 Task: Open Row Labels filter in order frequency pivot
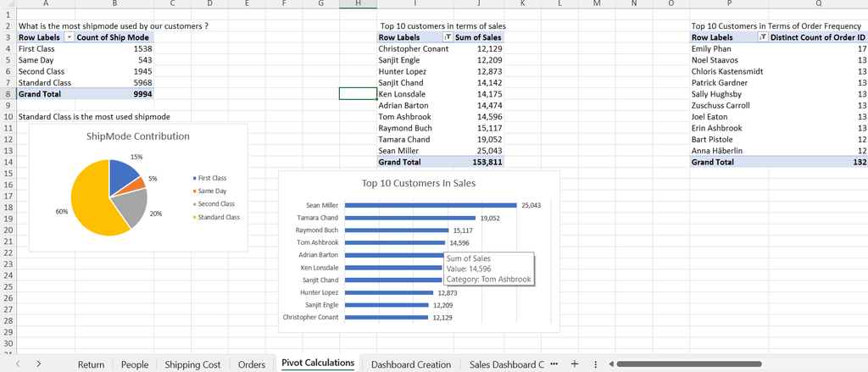click(762, 38)
